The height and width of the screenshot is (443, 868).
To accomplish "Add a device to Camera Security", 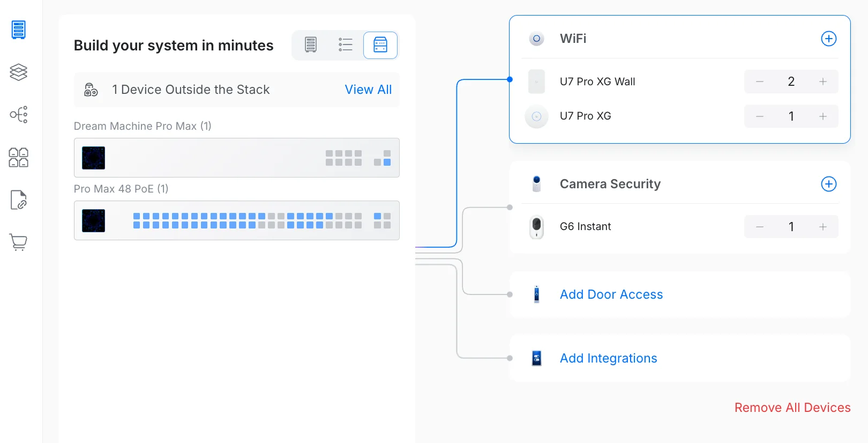I will (x=828, y=184).
